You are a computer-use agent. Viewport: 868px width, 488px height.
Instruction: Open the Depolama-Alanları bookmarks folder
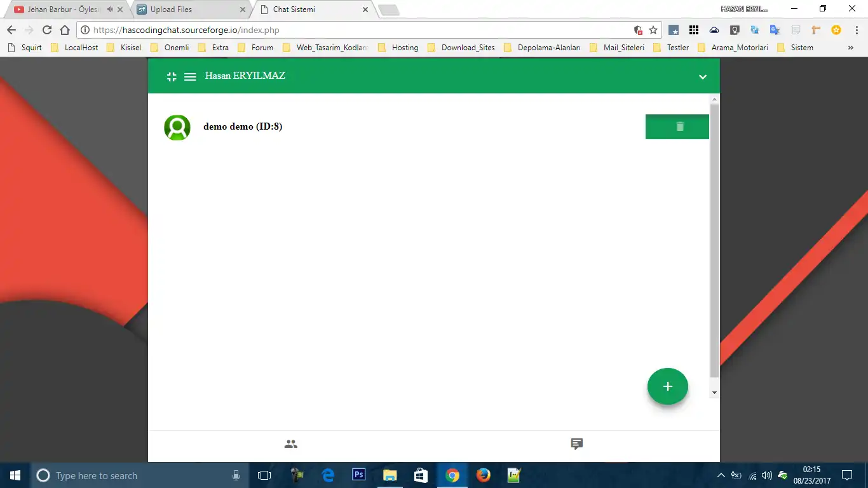click(x=542, y=48)
